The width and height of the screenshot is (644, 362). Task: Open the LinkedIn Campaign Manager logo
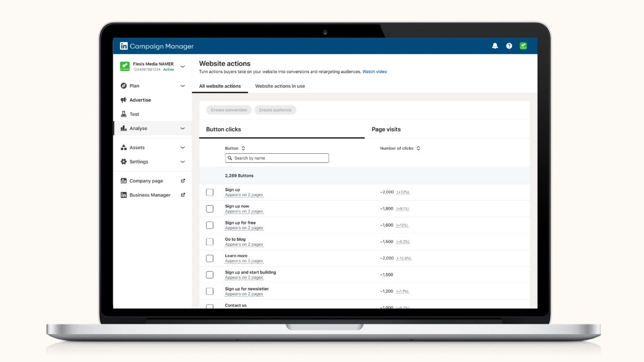pos(124,46)
